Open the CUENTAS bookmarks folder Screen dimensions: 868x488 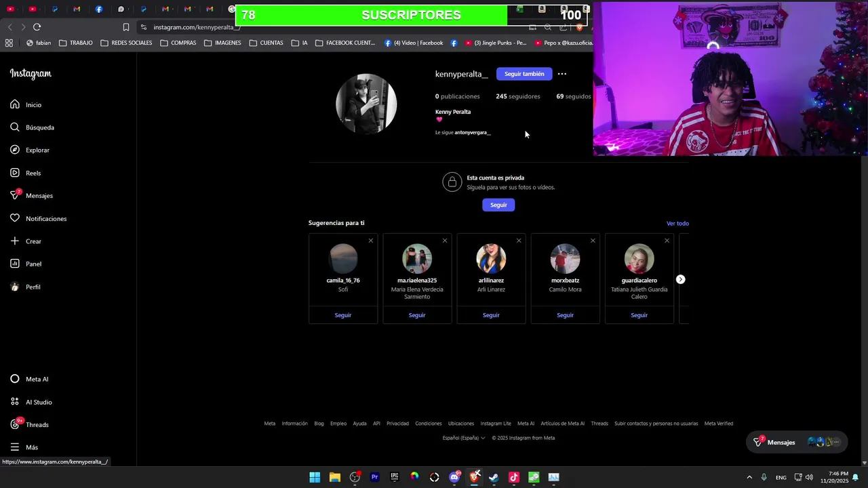tap(266, 43)
